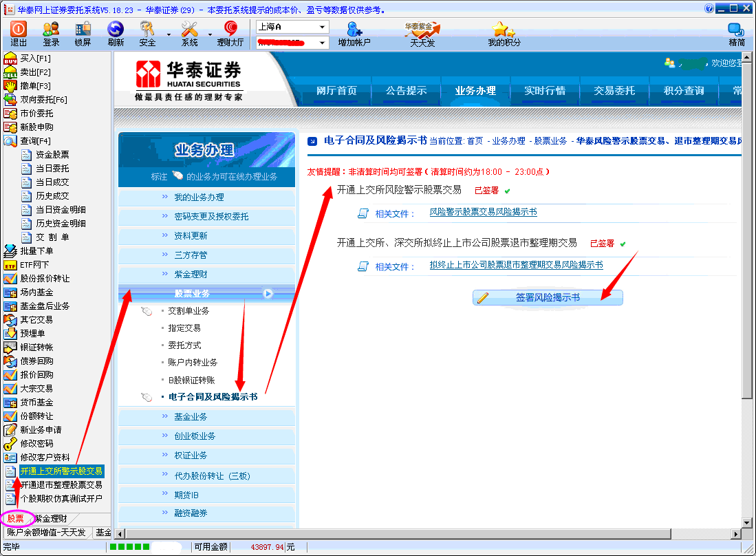Click the horizontal scrollbar thumb

(398, 534)
